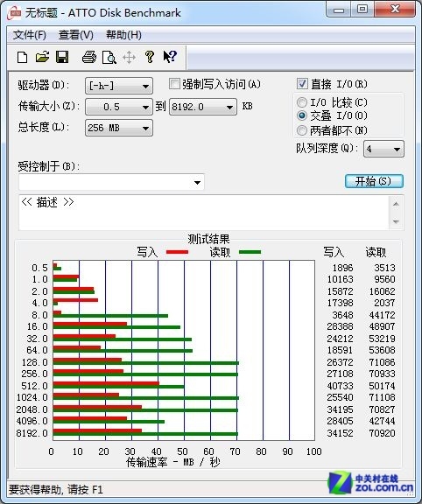Screen dimensions: 422x504
Task: Activate context help pointer icon
Action: pyautogui.click(x=170, y=57)
